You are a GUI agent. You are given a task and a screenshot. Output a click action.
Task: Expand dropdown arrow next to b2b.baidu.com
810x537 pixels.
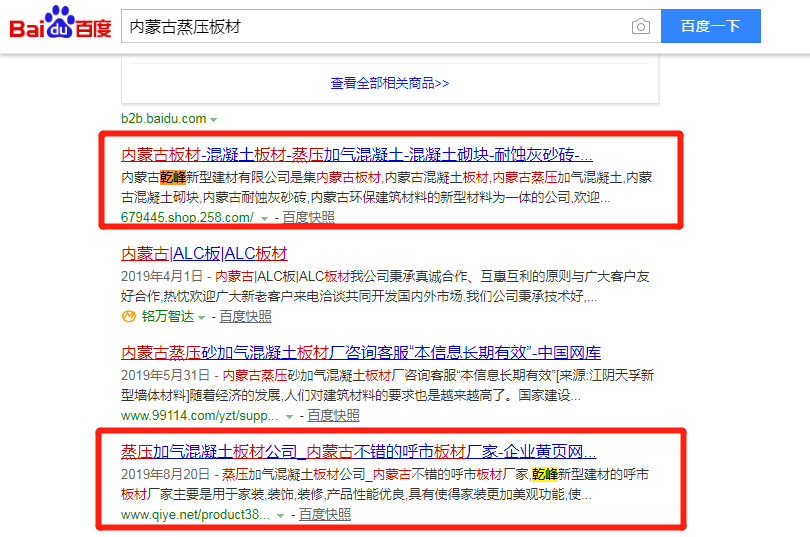coord(213,120)
